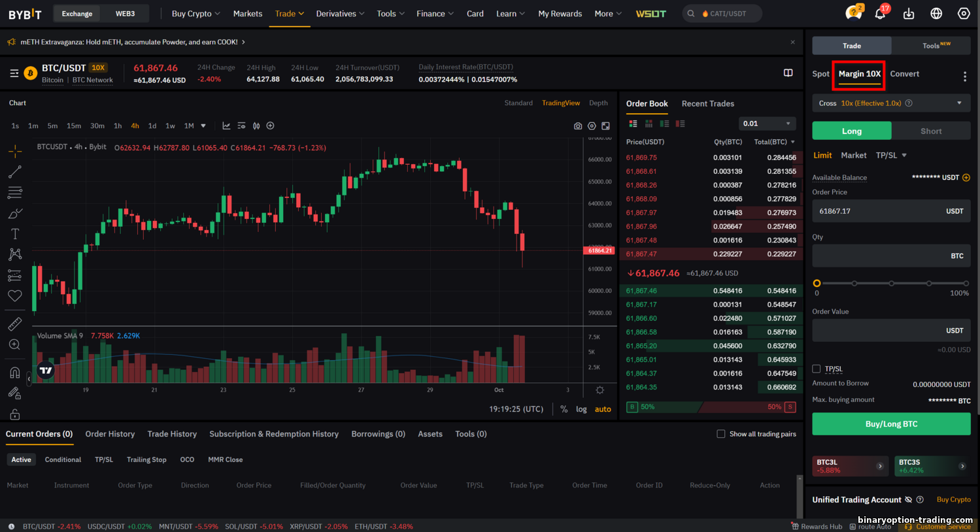This screenshot has height=532, width=980.
Task: Open the BTC3L leveraged token card
Action: [x=850, y=466]
